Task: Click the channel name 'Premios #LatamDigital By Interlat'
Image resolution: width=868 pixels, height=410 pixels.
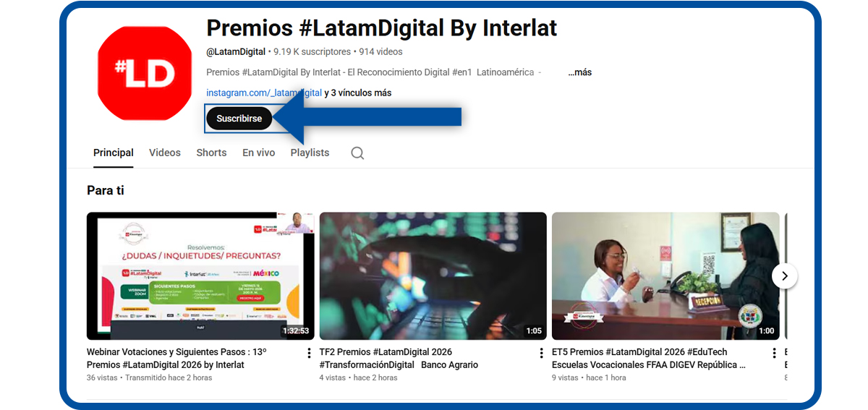Action: click(x=382, y=28)
